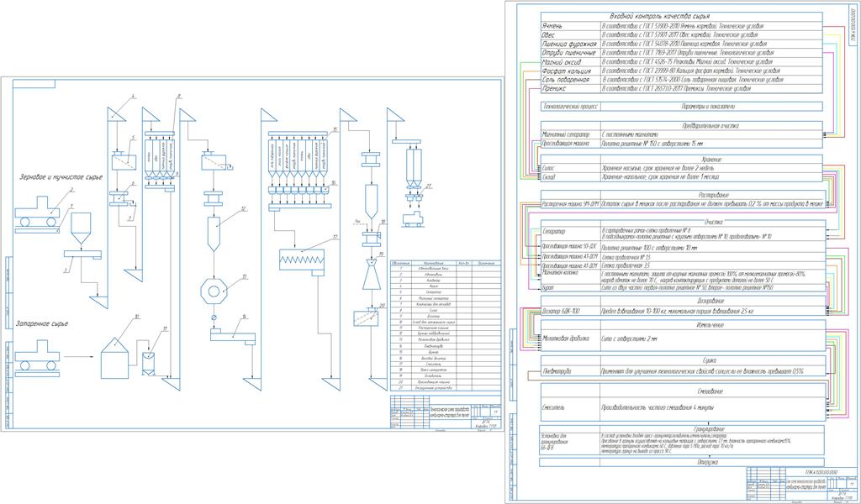
Task: Select the cooler cone symbol numbered 19
Action: [371, 276]
